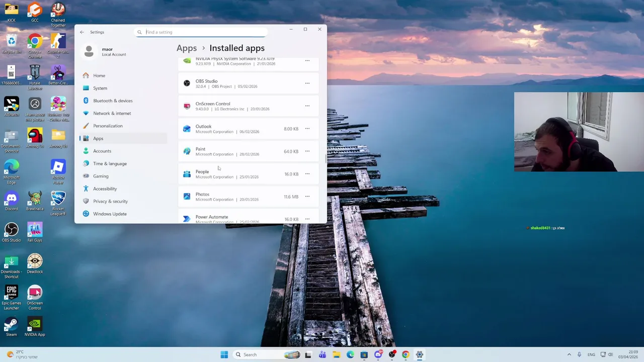Open more options for NVIDIA PhysX
This screenshot has width=644, height=362.
click(307, 61)
